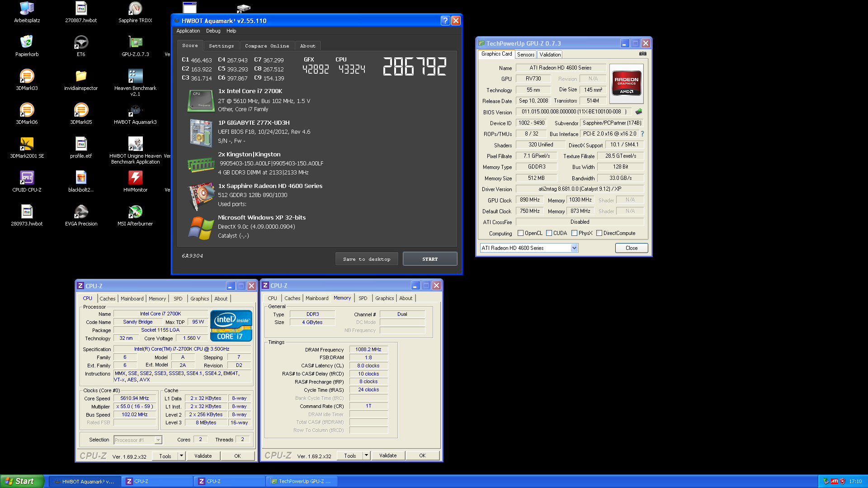Viewport: 868px width, 488px height.
Task: Launch MSI Afterburner desktop shortcut
Action: coord(135,215)
